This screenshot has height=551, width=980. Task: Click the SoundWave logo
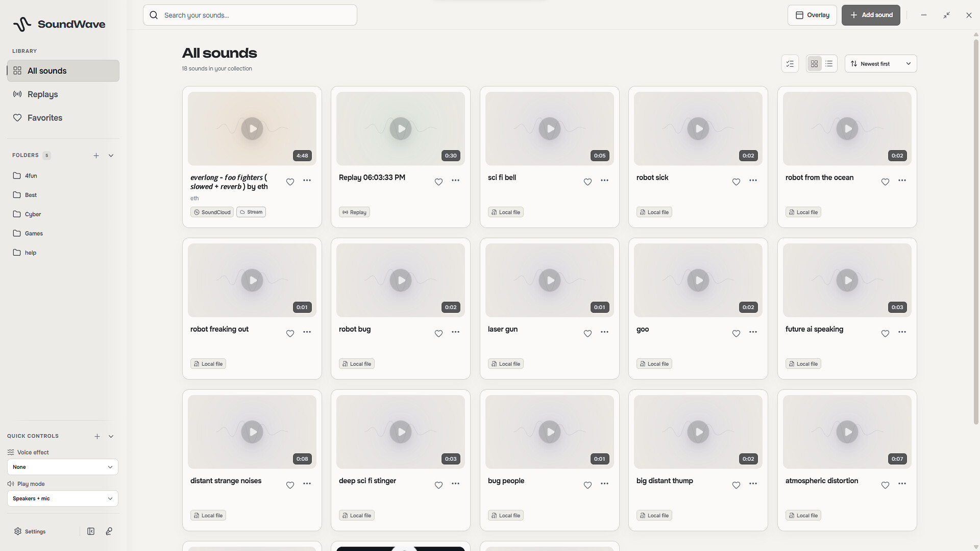click(x=59, y=24)
